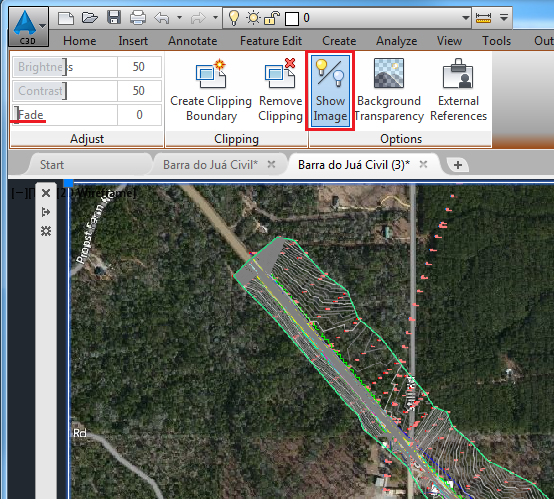Click the New drawing icon
This screenshot has height=499, width=554.
[x=66, y=17]
